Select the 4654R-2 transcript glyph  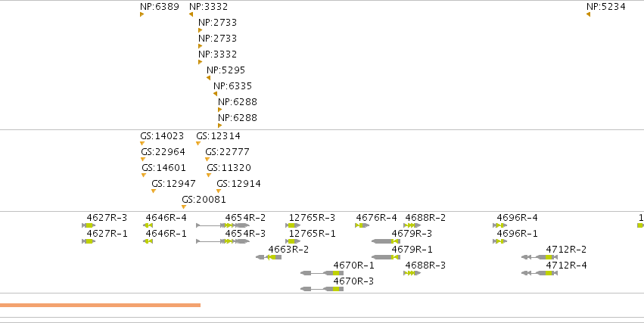tap(222, 225)
